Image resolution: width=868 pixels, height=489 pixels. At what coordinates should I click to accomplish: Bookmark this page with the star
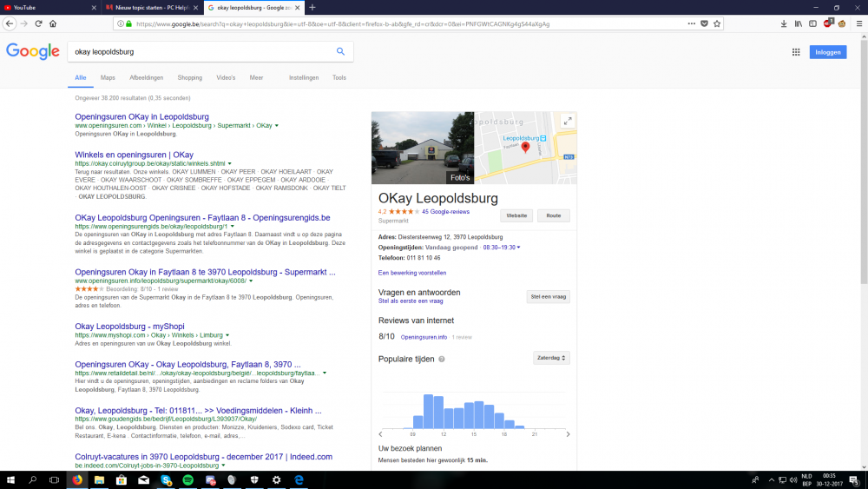pyautogui.click(x=717, y=23)
